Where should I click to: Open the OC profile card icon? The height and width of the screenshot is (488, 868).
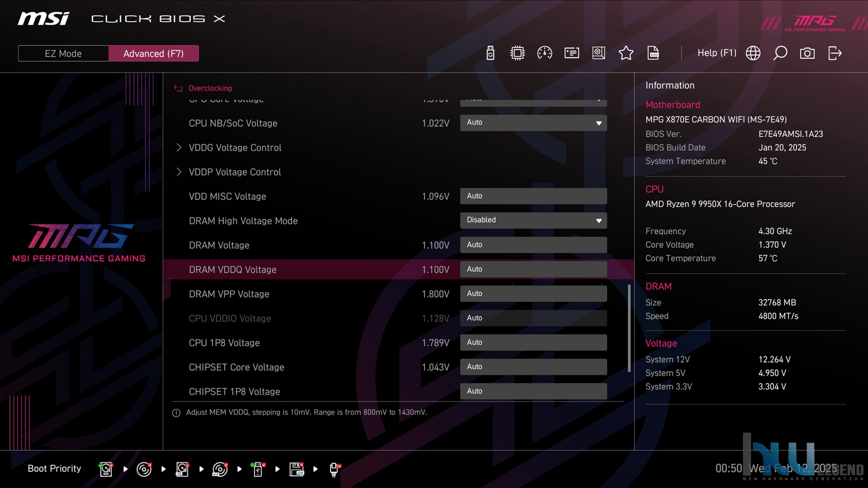(572, 53)
